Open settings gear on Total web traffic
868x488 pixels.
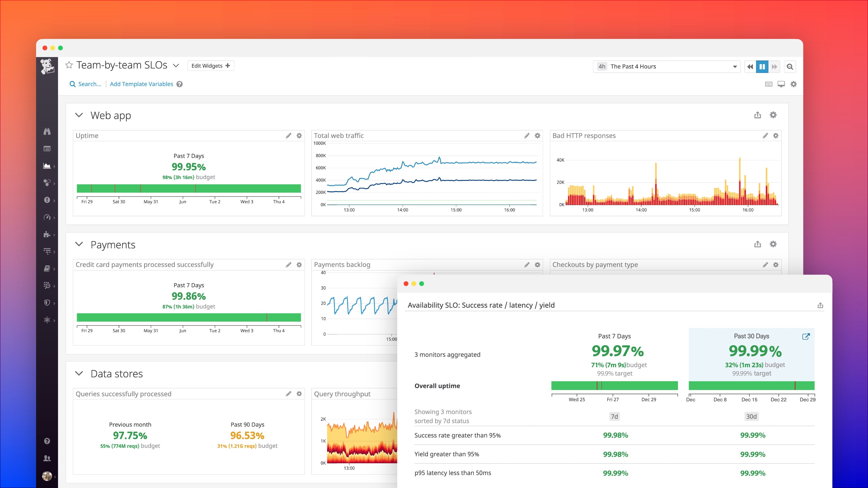tap(537, 136)
